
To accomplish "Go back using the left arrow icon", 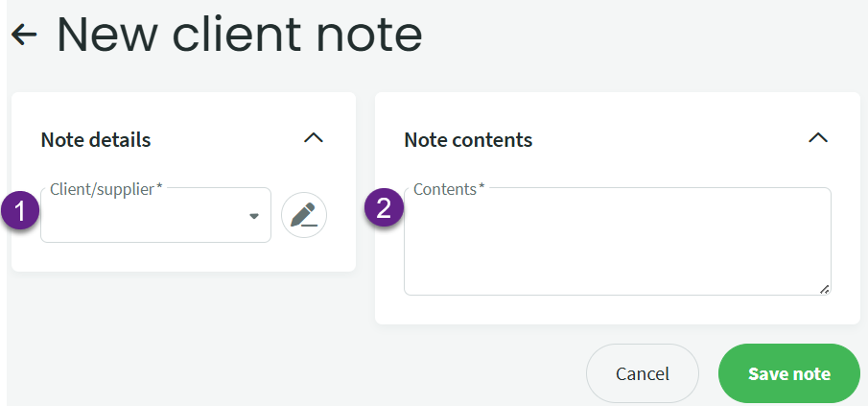I will [24, 35].
